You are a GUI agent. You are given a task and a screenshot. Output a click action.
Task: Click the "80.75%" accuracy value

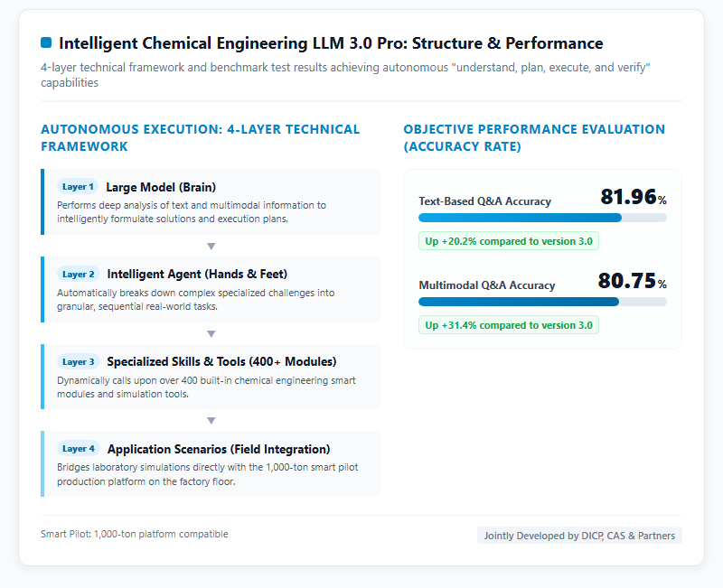pos(633,281)
